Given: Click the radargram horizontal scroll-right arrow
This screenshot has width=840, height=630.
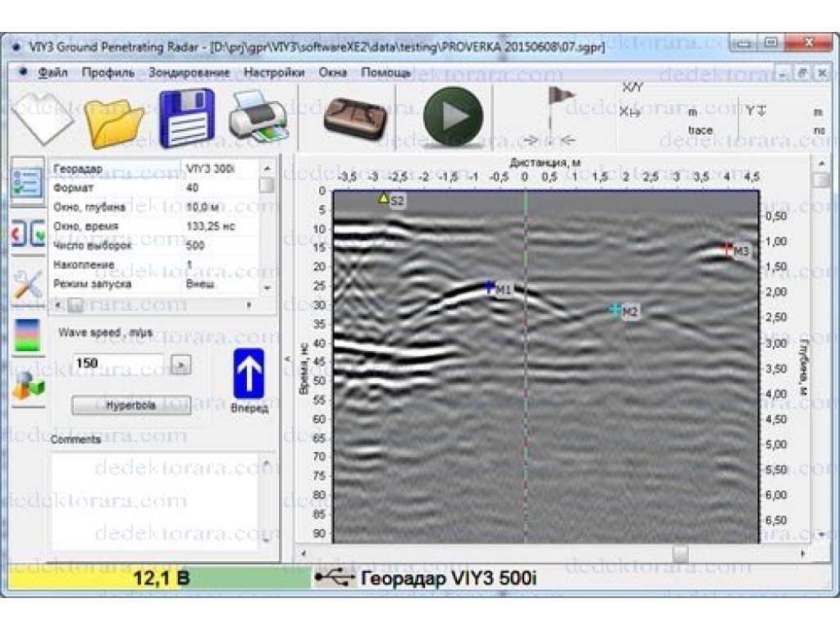Looking at the screenshot, I should click(x=802, y=554).
